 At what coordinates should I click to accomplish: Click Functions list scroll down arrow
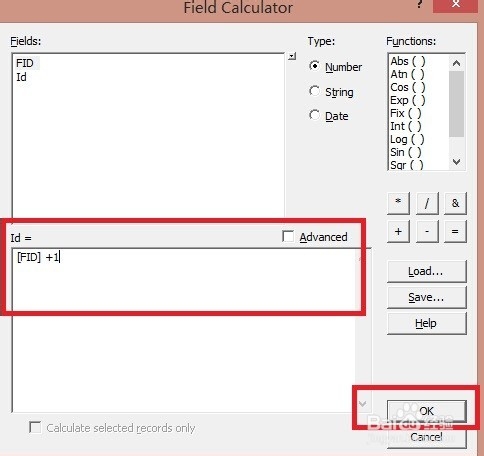457,162
